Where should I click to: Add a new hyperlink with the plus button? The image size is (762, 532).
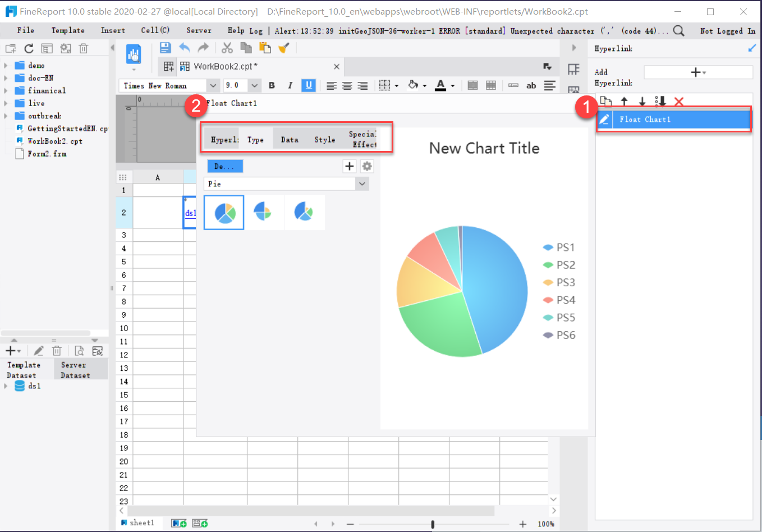click(696, 72)
